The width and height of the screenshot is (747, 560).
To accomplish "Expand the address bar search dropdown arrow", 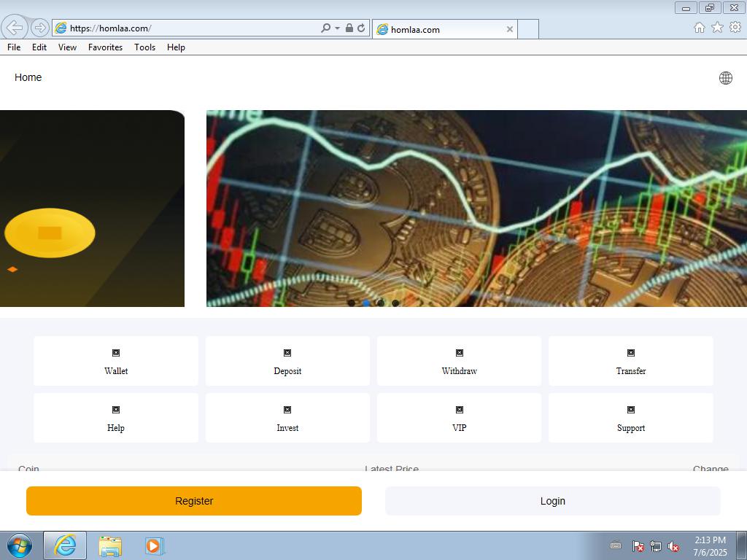I will pos(337,28).
